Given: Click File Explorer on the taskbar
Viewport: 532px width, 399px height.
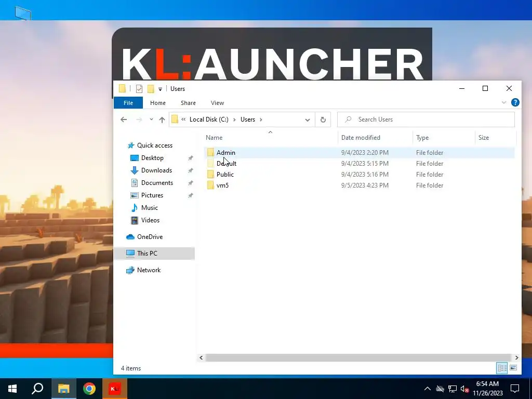Looking at the screenshot, I should tap(63, 389).
